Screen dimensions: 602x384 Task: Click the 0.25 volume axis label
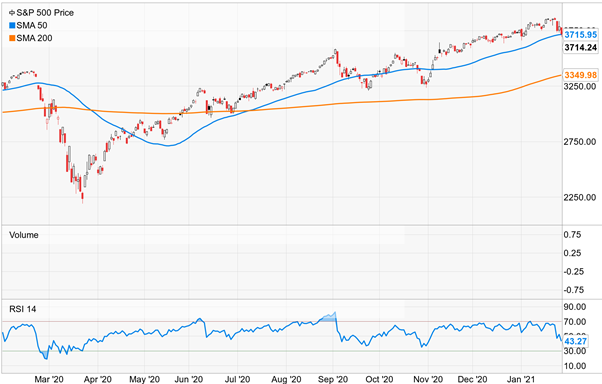572,253
